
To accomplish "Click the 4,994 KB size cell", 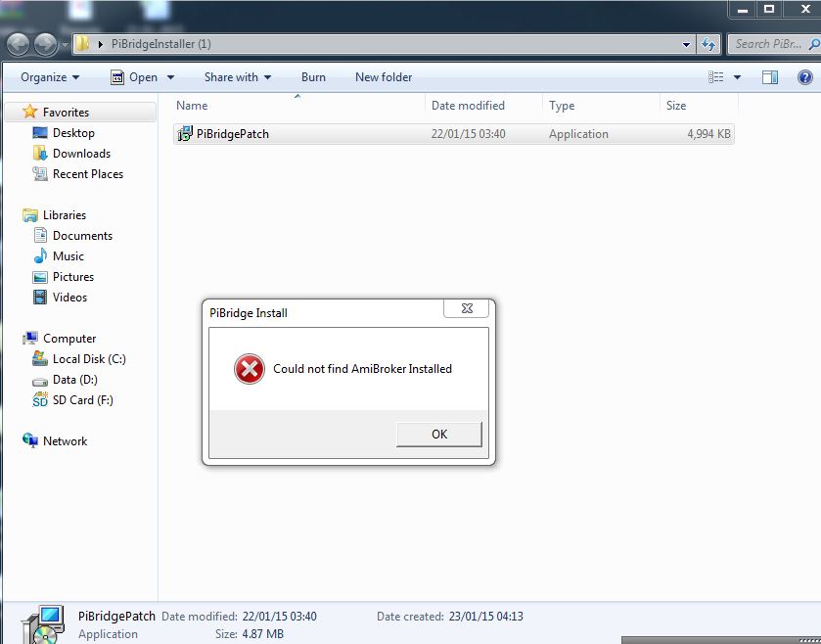I will (708, 134).
